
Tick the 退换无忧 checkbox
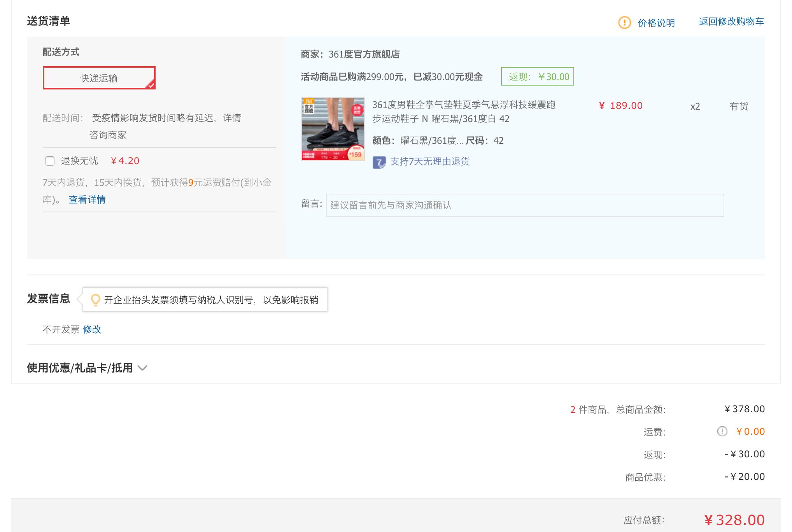point(50,161)
